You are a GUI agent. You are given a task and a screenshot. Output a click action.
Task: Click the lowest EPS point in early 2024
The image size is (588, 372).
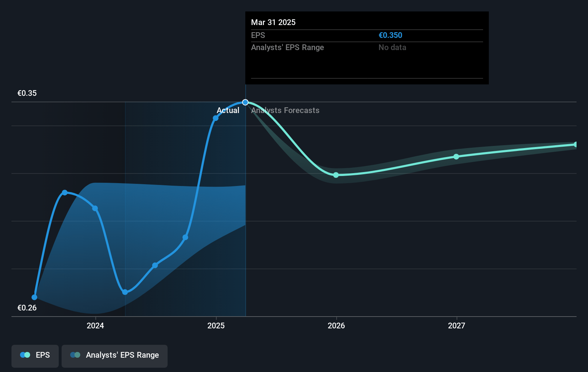click(125, 292)
